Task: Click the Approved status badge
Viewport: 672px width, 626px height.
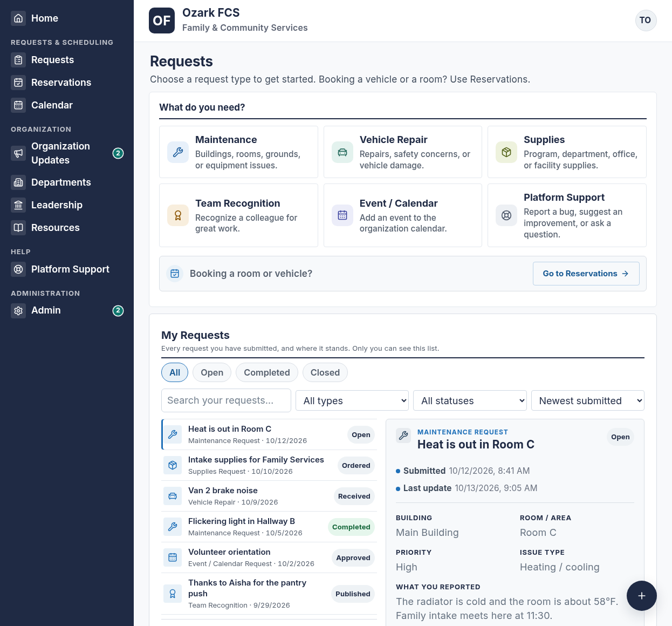Action: [353, 558]
